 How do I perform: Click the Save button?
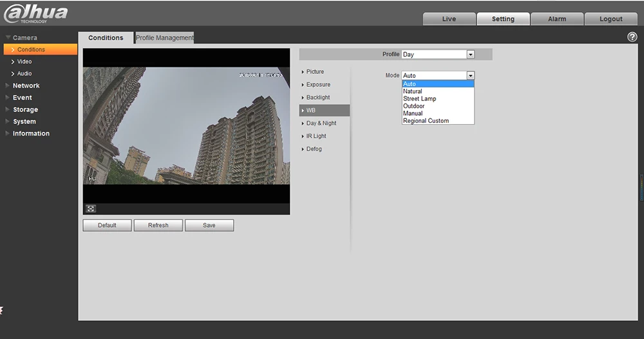coord(209,225)
